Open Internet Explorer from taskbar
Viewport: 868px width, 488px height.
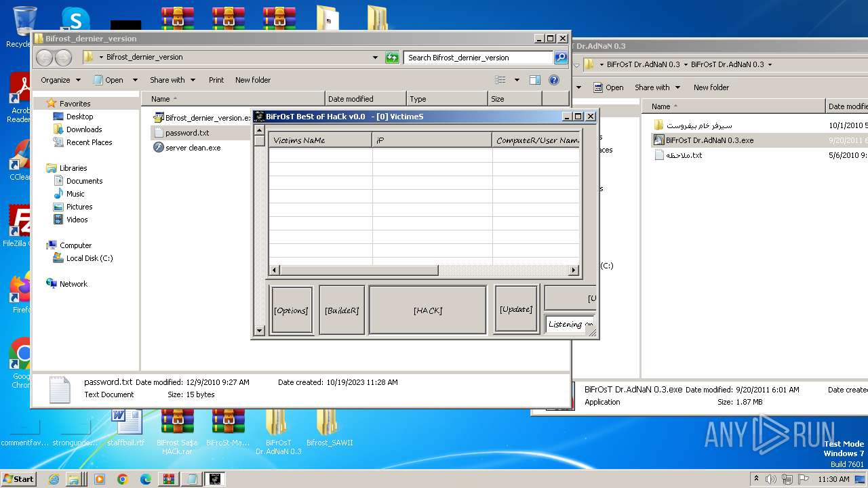click(x=54, y=479)
